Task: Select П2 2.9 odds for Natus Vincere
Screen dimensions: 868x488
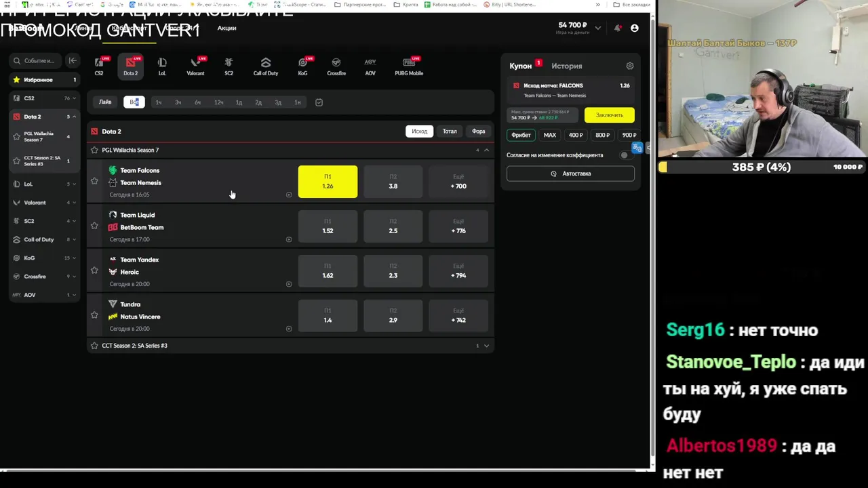Action: point(393,316)
